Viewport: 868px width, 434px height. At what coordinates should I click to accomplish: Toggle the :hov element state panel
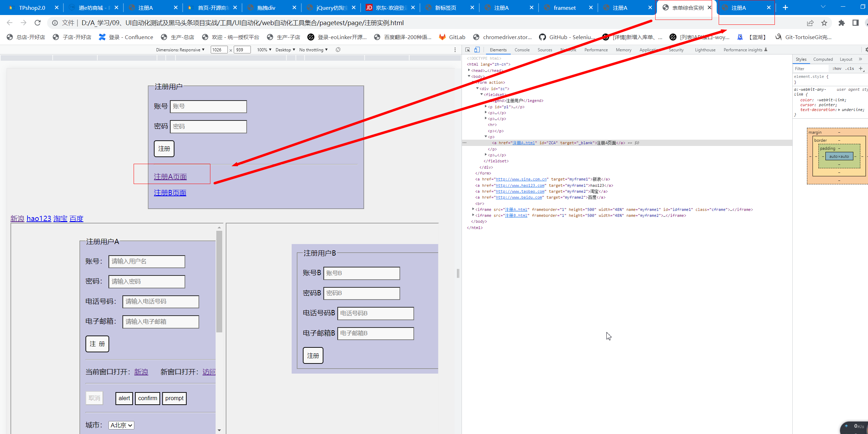pyautogui.click(x=837, y=69)
